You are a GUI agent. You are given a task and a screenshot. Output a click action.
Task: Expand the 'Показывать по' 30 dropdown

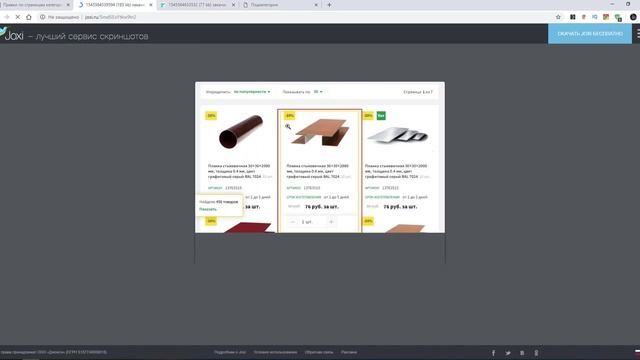(318, 92)
